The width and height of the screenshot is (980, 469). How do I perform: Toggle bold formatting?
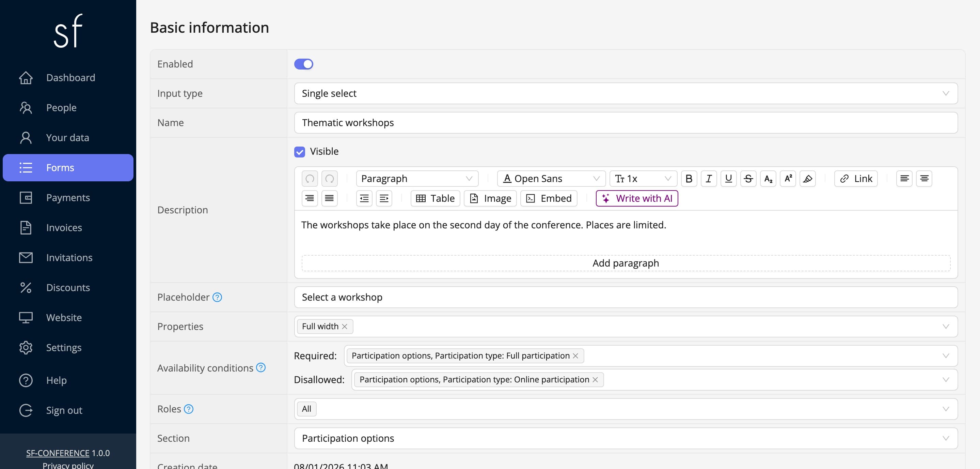click(689, 179)
